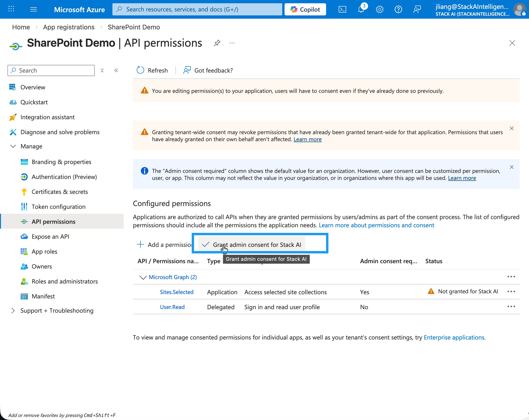Open the top bar feedback icon
529x420 pixels.
[x=417, y=9]
